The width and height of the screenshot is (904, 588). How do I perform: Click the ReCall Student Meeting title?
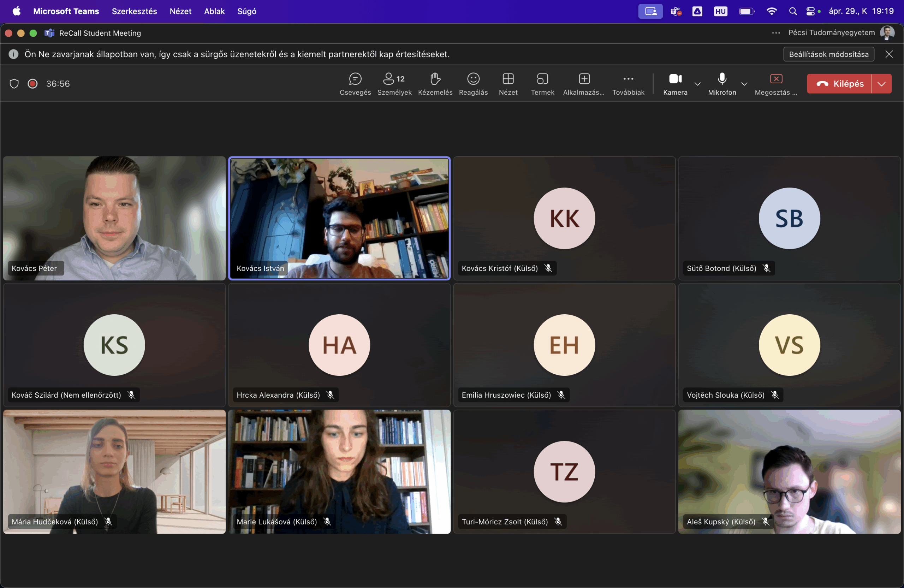click(x=100, y=33)
